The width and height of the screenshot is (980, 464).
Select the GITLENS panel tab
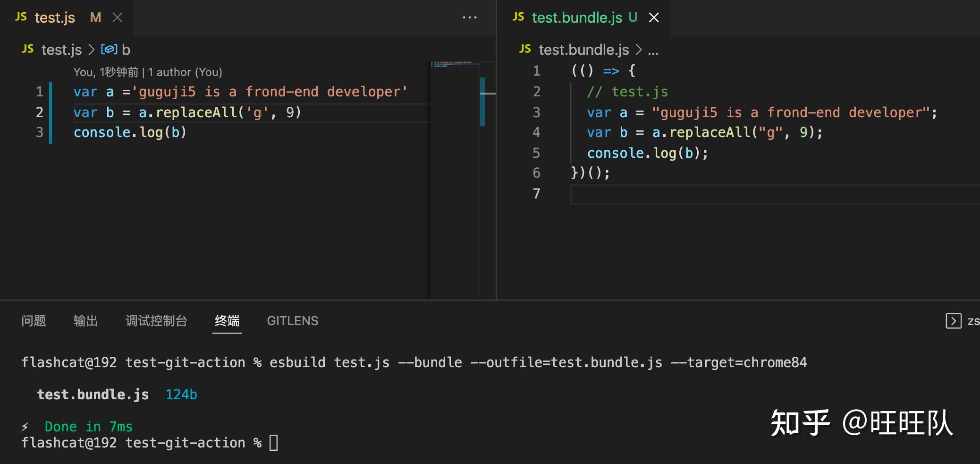(293, 321)
